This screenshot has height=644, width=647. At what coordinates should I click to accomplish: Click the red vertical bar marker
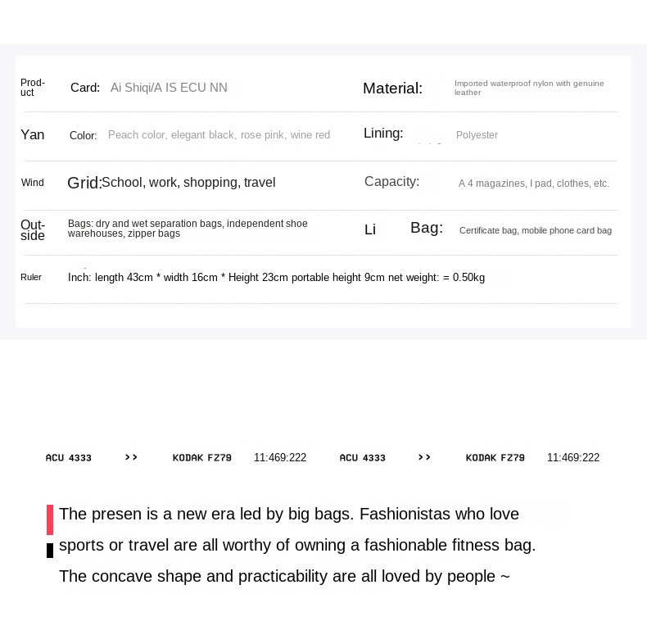pos(50,519)
